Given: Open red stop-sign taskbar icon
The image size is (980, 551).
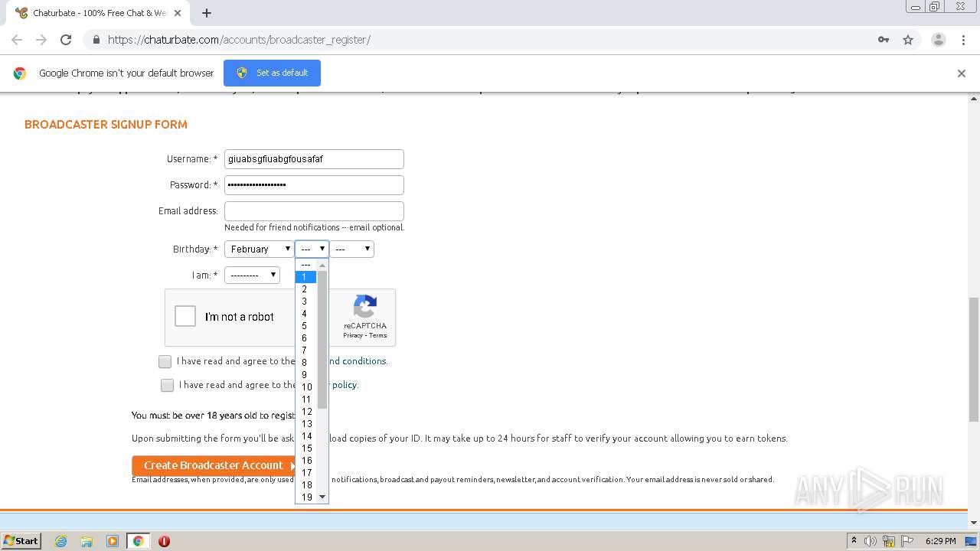Looking at the screenshot, I should 164,541.
